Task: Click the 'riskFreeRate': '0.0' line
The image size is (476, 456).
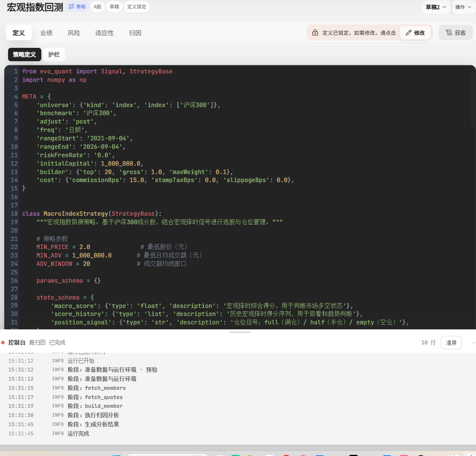Action: coord(75,155)
